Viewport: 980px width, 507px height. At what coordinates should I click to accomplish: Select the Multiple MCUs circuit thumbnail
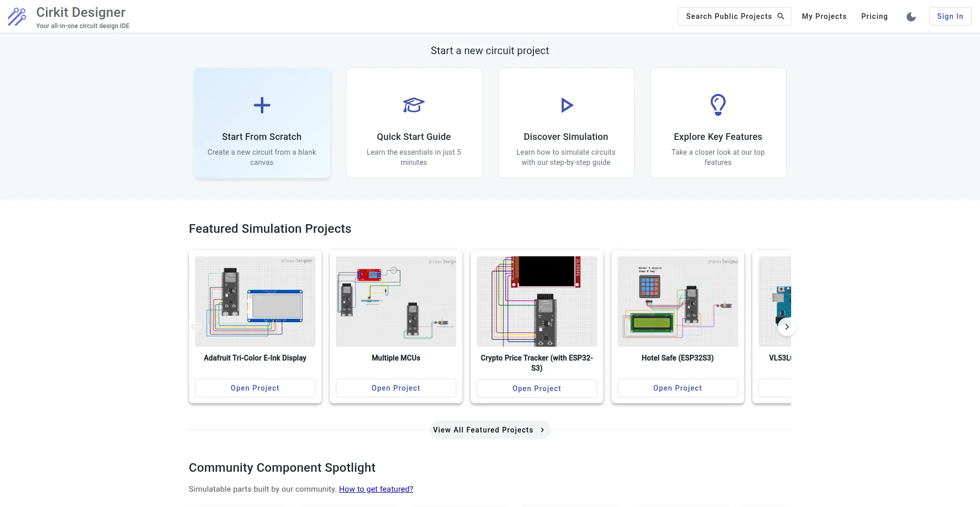[396, 301]
